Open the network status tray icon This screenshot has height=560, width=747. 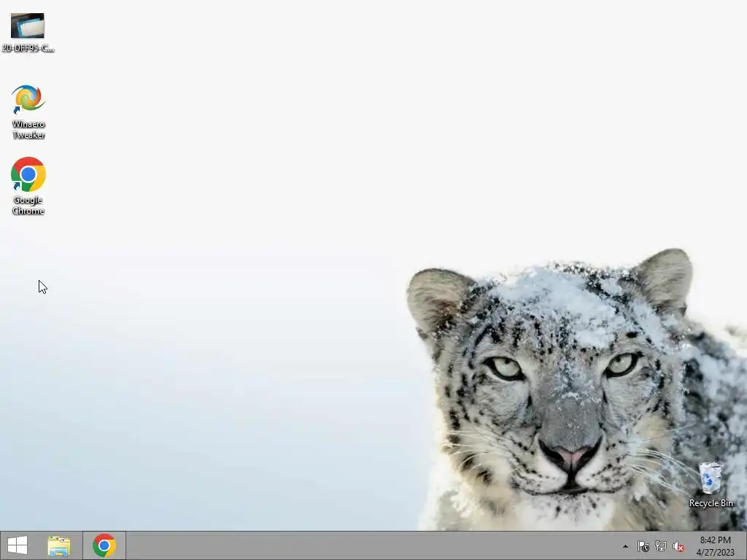click(661, 546)
